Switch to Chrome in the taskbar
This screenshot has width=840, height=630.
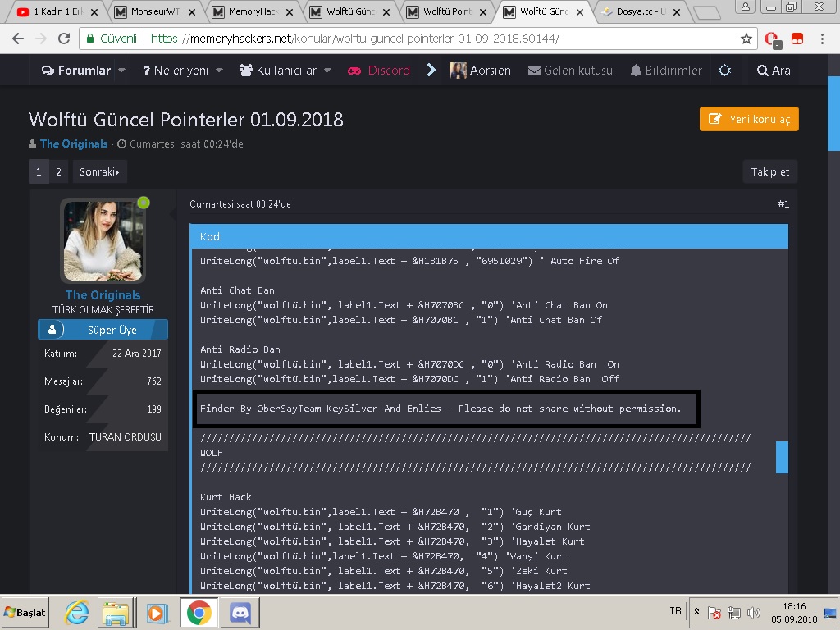199,612
